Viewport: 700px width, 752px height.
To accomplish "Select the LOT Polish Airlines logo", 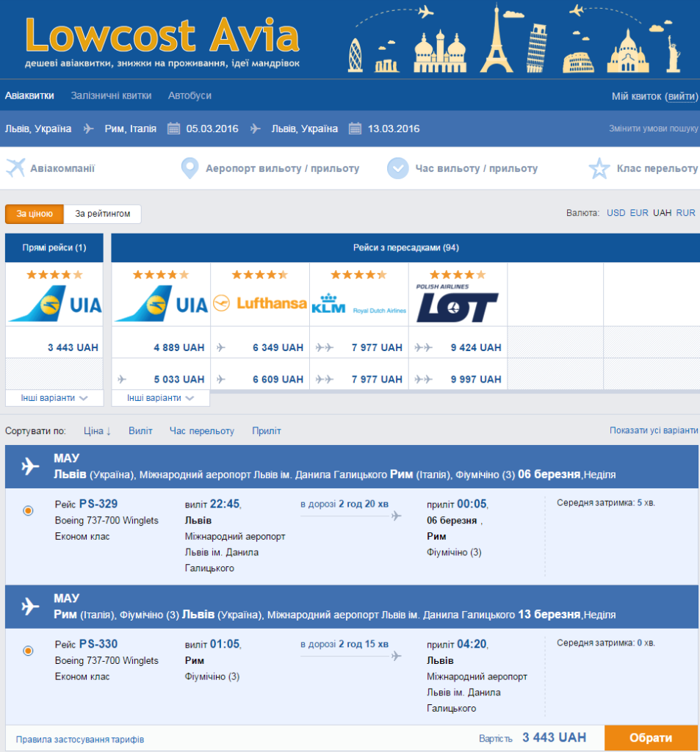I will (x=457, y=303).
